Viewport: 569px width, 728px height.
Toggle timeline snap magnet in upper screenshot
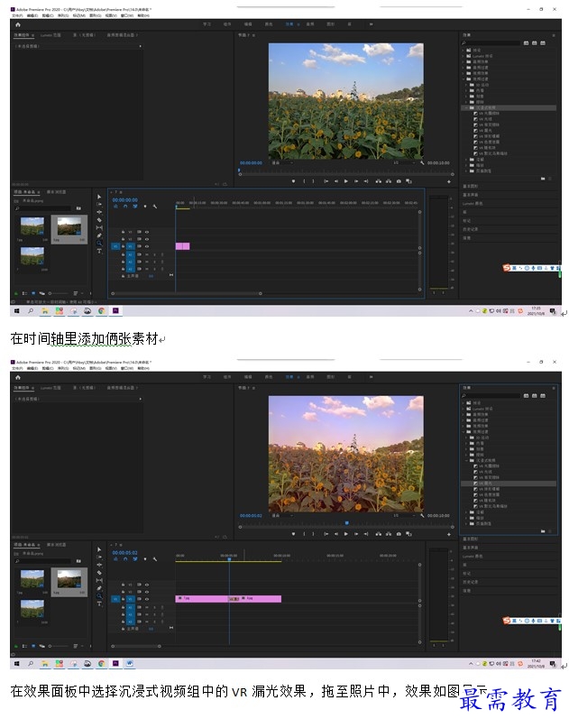click(125, 207)
